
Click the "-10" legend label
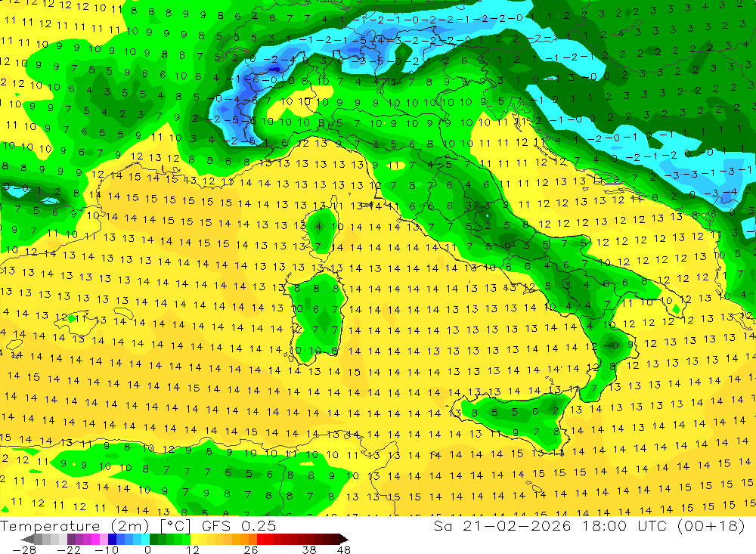pyautogui.click(x=107, y=550)
